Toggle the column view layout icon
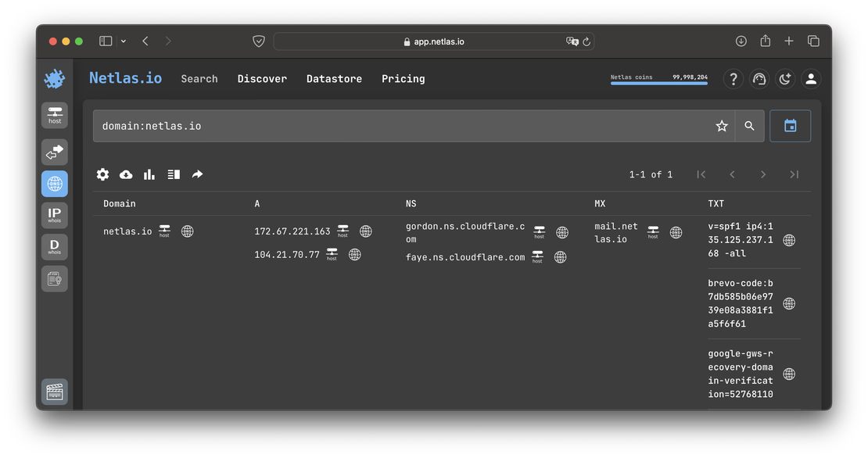Viewport: 868px width, 458px height. click(174, 174)
